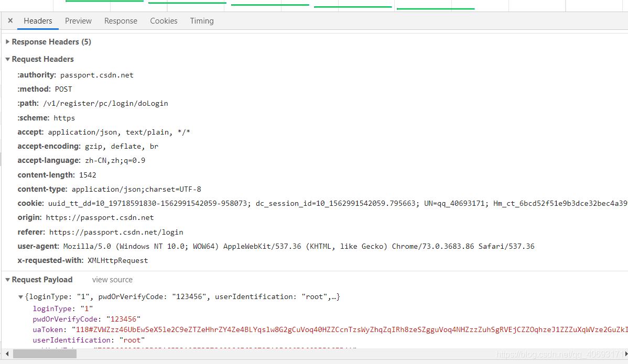Image resolution: width=628 pixels, height=364 pixels.
Task: Collapse the payload JSON object tree
Action: 21,297
